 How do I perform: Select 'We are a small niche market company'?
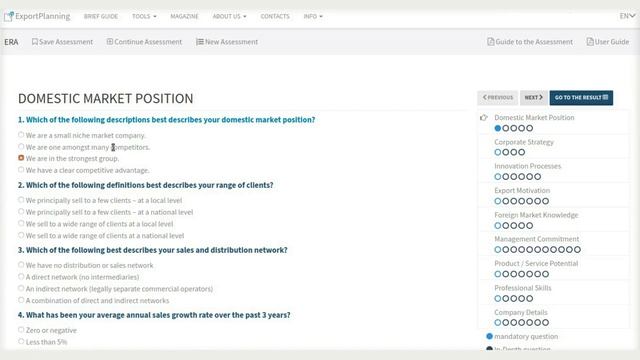coord(21,135)
